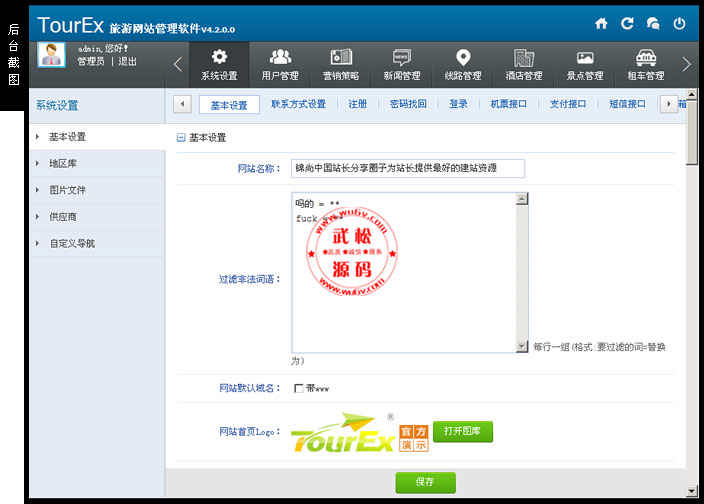Open 营销策略 marketing module

(341, 64)
